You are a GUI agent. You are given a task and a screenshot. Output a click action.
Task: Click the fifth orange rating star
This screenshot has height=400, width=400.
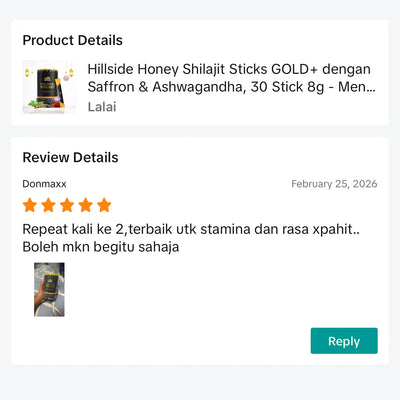(104, 205)
